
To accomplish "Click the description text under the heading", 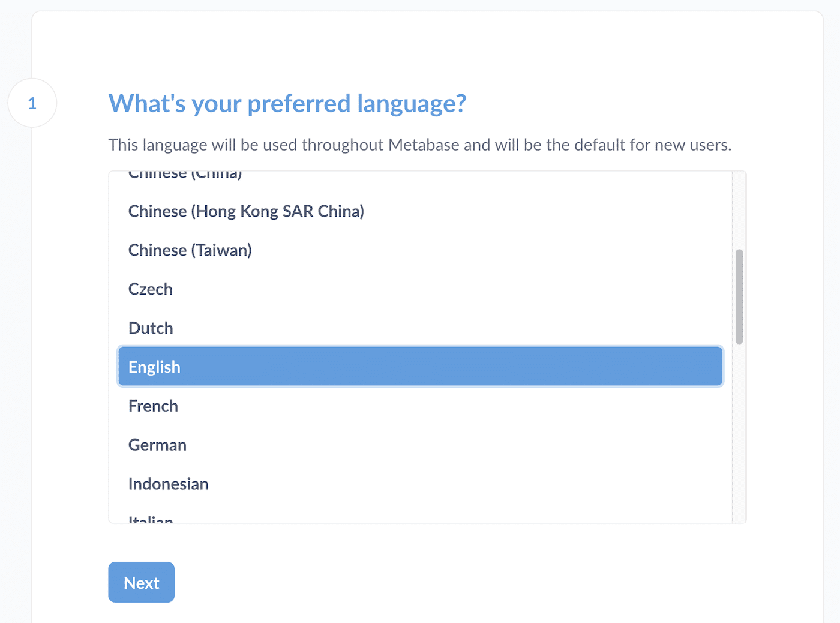I will pyautogui.click(x=420, y=145).
